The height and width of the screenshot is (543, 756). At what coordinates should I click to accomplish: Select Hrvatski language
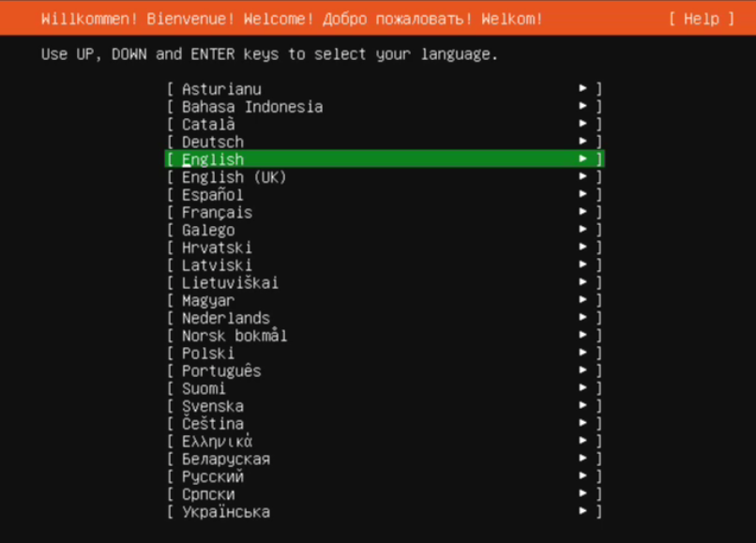tap(385, 248)
